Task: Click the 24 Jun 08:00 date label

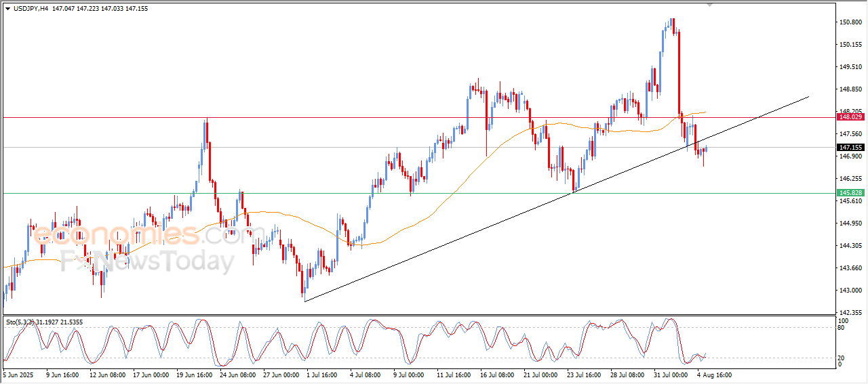Action: 238,375
